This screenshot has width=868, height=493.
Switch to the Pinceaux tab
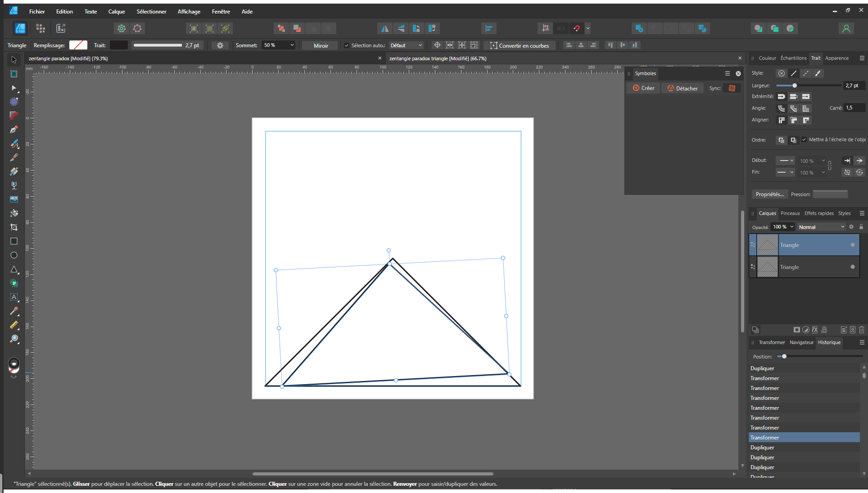(790, 213)
